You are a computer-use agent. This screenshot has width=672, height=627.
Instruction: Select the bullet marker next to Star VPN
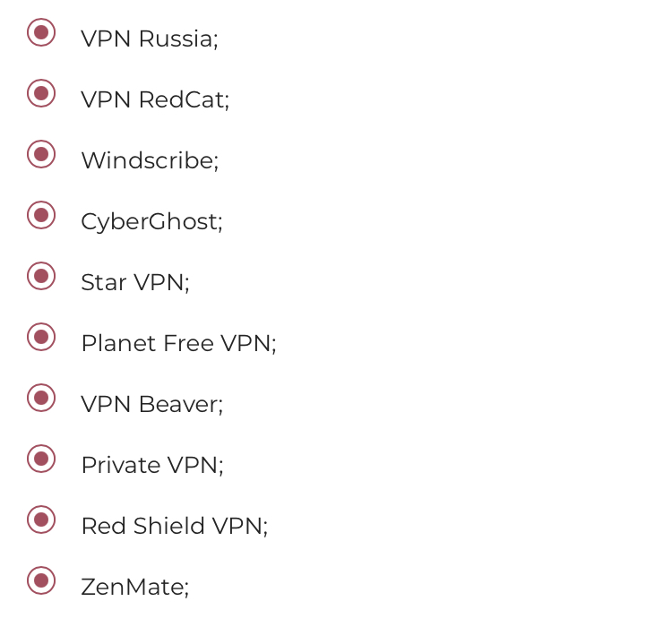coord(41,276)
